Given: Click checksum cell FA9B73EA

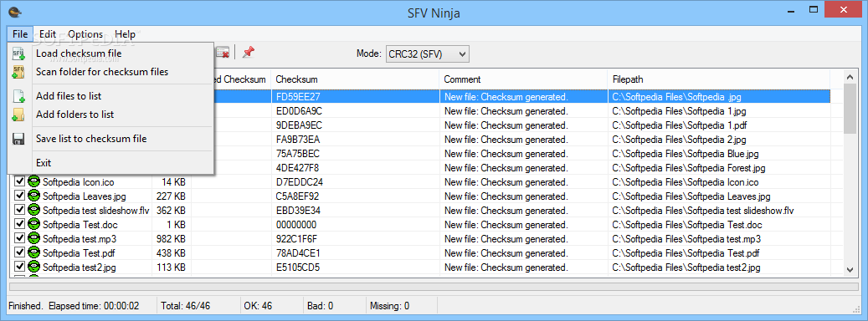Looking at the screenshot, I should coord(298,140).
